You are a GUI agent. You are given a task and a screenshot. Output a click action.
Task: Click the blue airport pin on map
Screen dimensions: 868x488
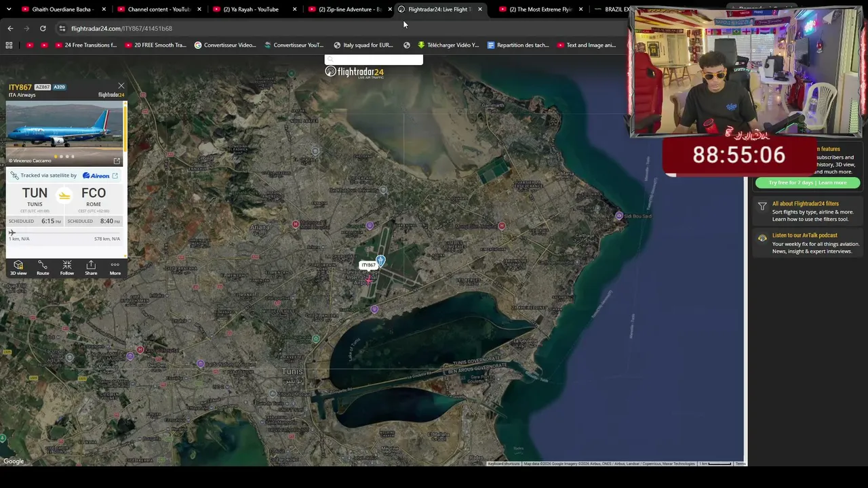pyautogui.click(x=381, y=260)
